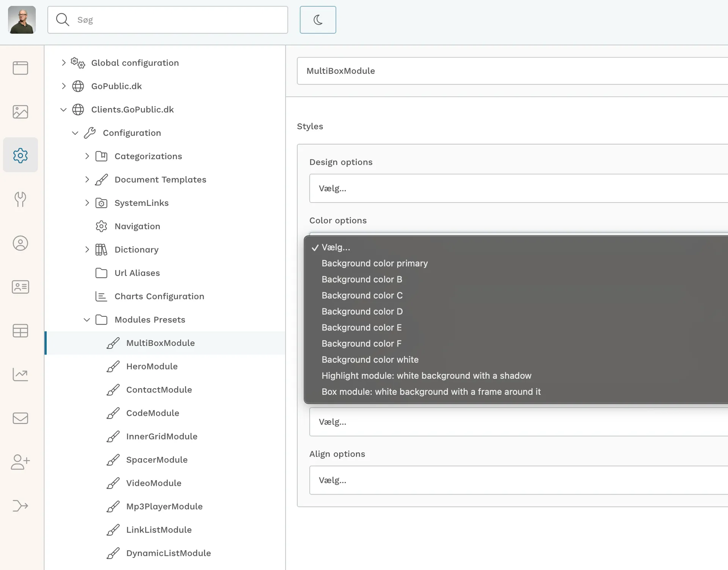
Task: Collapse the Modules Presets folder
Action: click(87, 320)
